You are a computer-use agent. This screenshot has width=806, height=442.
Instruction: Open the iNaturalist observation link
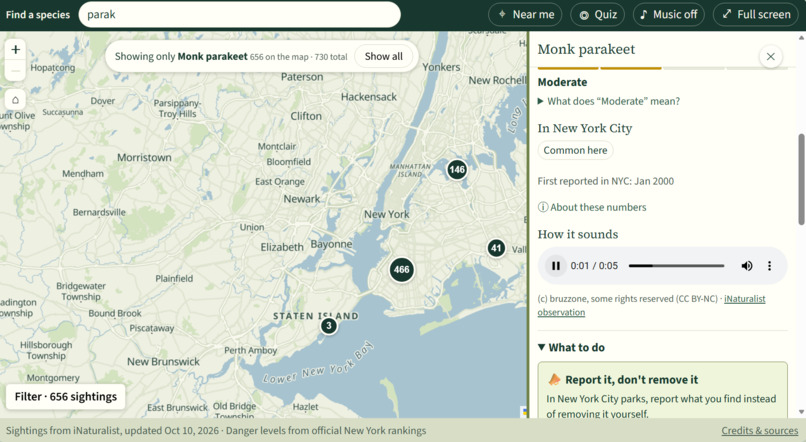point(652,305)
